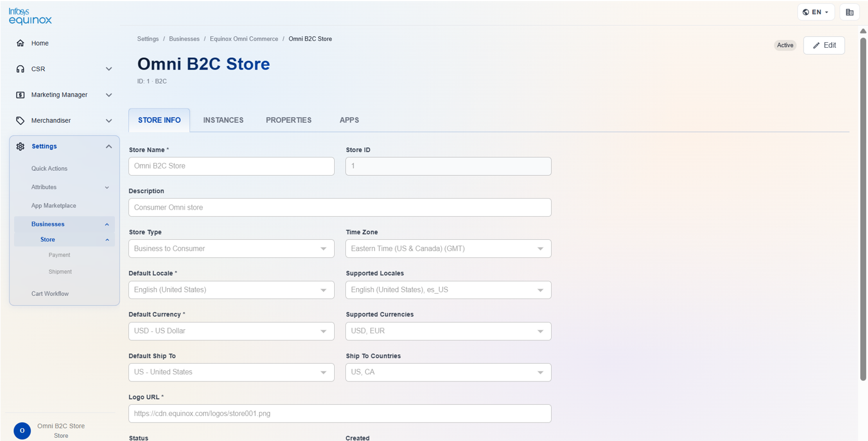Open the Store Type dropdown
This screenshot has width=868, height=441.
(231, 249)
